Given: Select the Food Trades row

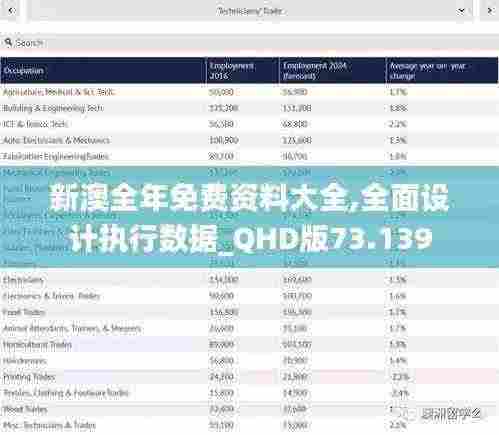Looking at the screenshot, I should [x=249, y=312].
